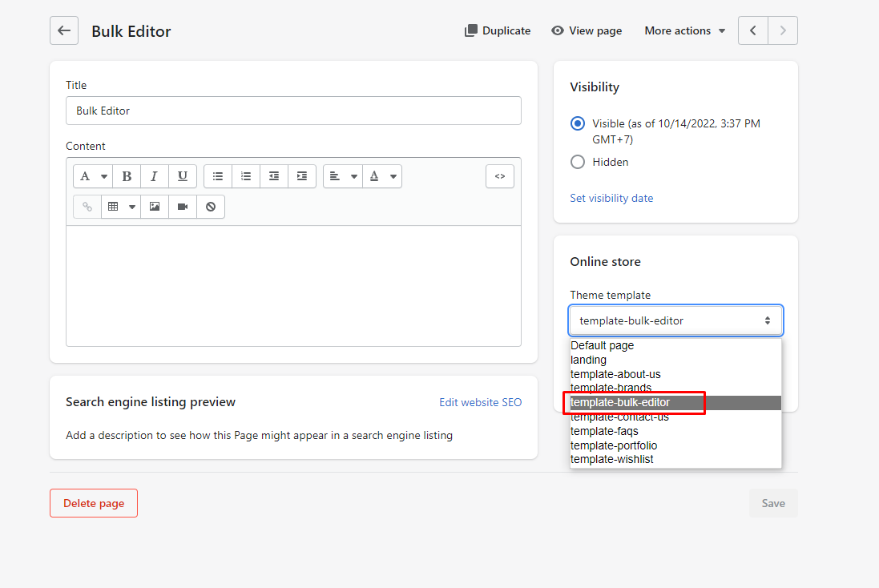Open the text color picker
879x588 pixels.
382,176
